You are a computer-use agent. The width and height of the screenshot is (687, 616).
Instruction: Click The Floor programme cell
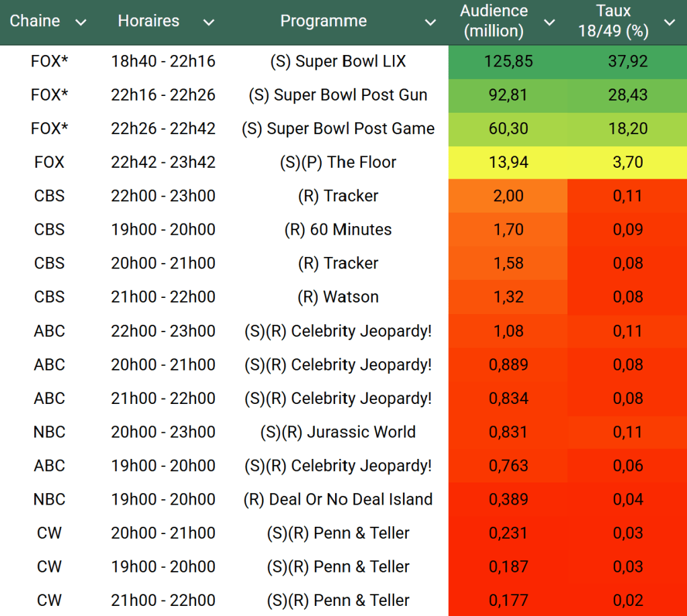(338, 162)
